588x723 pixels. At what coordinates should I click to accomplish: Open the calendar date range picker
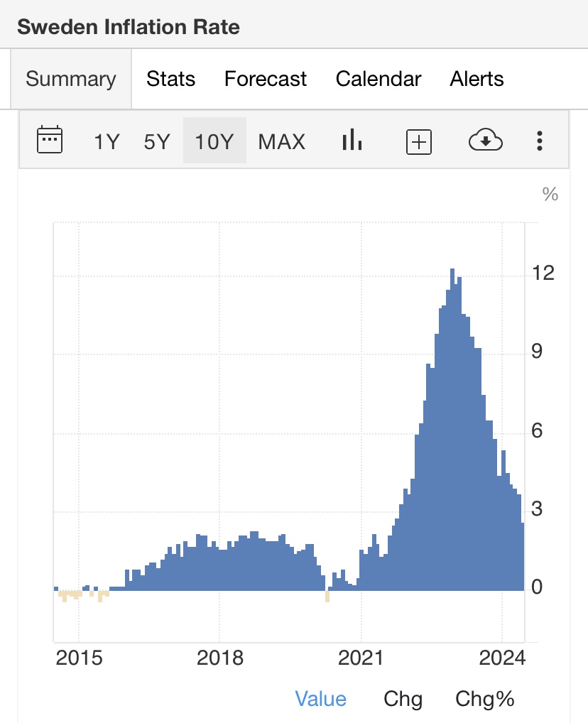click(50, 141)
